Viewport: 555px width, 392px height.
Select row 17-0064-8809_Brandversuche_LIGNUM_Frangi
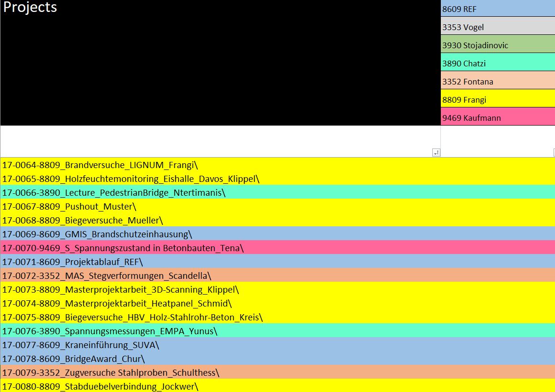277,165
